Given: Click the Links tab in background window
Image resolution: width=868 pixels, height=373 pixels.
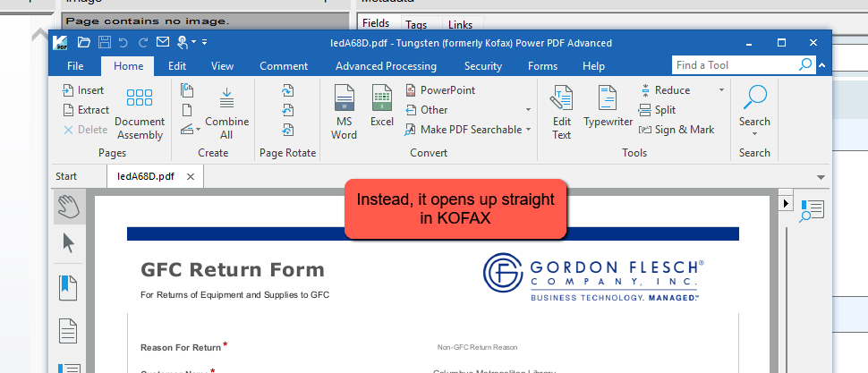Looking at the screenshot, I should point(460,24).
